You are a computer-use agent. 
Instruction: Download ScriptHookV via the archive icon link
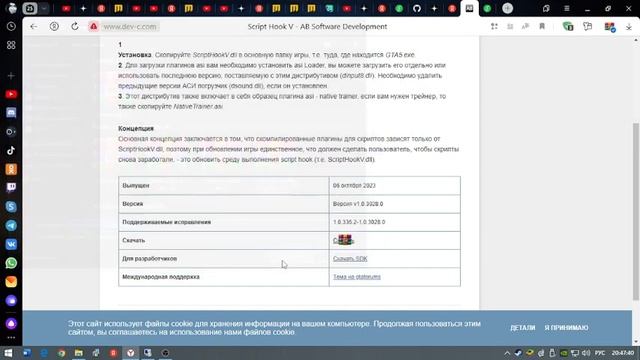point(344,240)
